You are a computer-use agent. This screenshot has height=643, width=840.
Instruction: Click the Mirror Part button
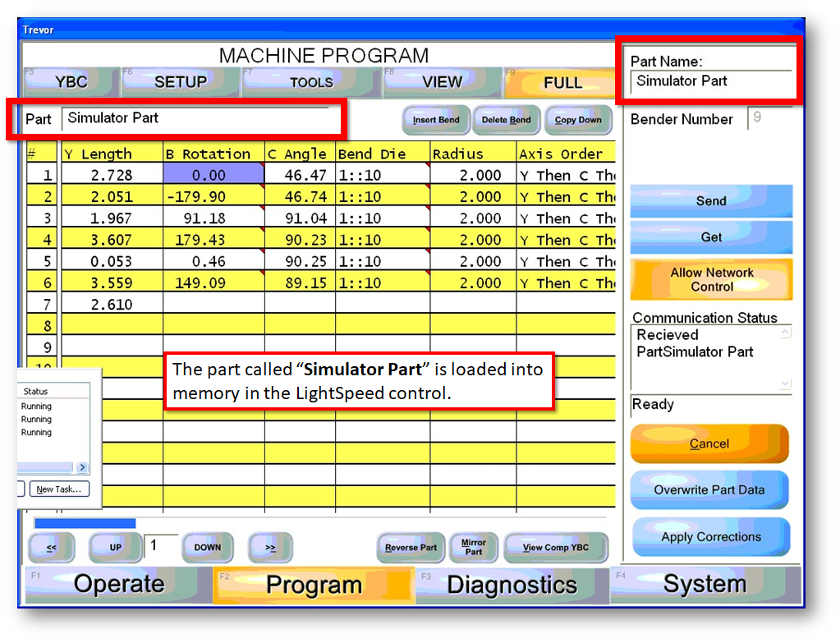[x=474, y=548]
